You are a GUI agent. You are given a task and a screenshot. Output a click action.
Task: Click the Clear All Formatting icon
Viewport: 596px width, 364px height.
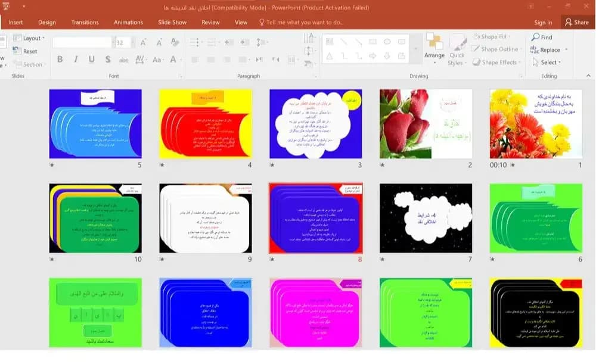(175, 42)
